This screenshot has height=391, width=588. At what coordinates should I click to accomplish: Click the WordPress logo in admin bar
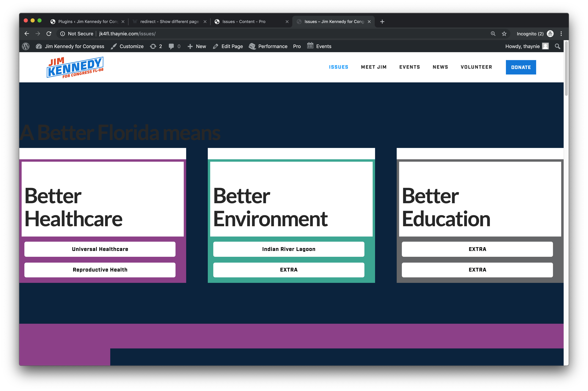(x=26, y=46)
